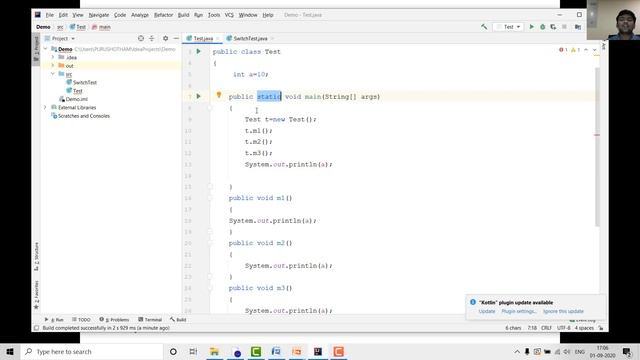Click 4 spaces indent in status bar
640x360 pixels.
[584, 328]
